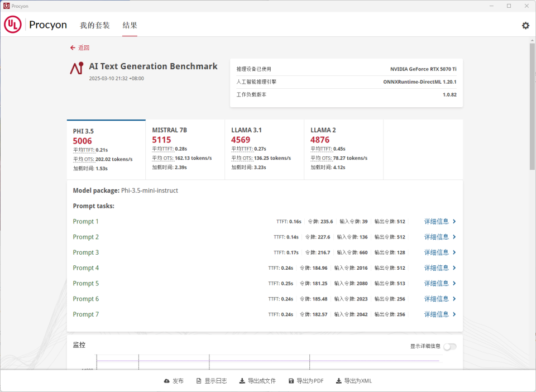This screenshot has width=536, height=392.
Task: Click the download icon beside 导出为XML
Action: 338,381
